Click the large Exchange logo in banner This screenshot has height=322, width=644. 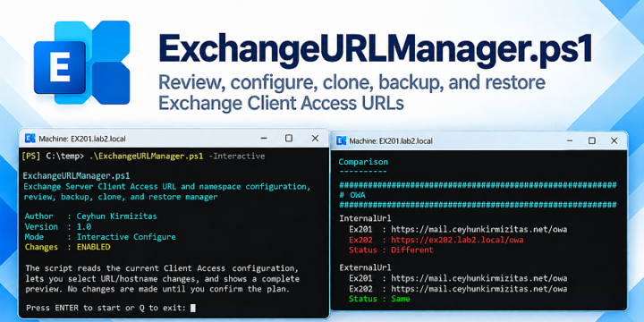point(81,63)
